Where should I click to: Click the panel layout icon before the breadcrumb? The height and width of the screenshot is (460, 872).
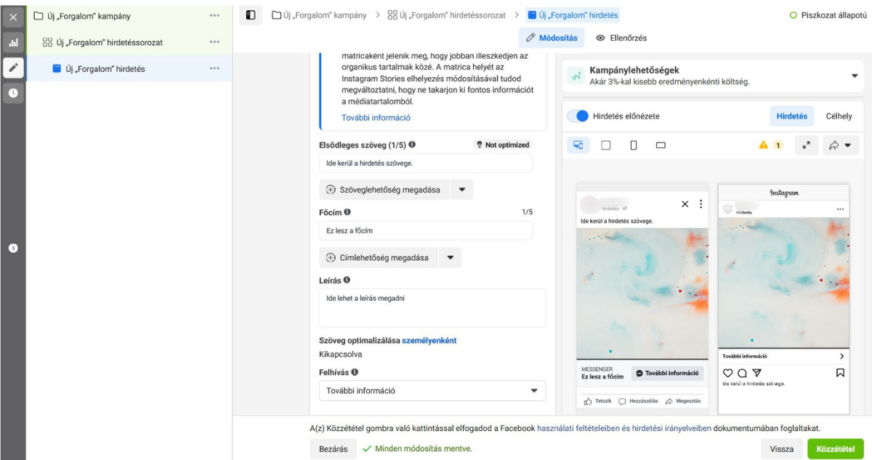(250, 16)
